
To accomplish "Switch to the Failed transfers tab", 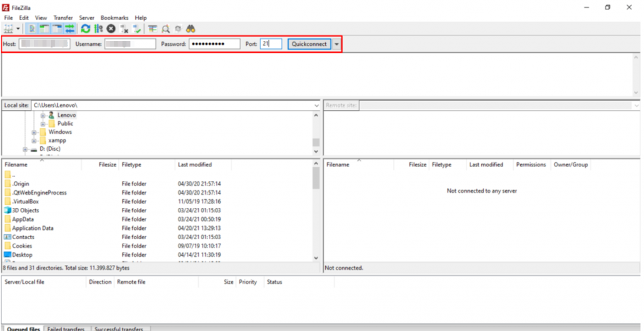I will pyautogui.click(x=65, y=328).
